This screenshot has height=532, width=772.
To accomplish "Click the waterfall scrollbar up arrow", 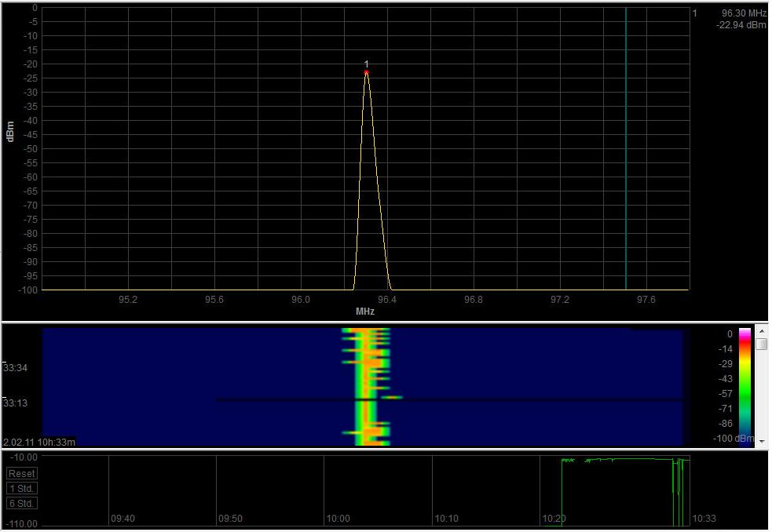I will pyautogui.click(x=762, y=331).
